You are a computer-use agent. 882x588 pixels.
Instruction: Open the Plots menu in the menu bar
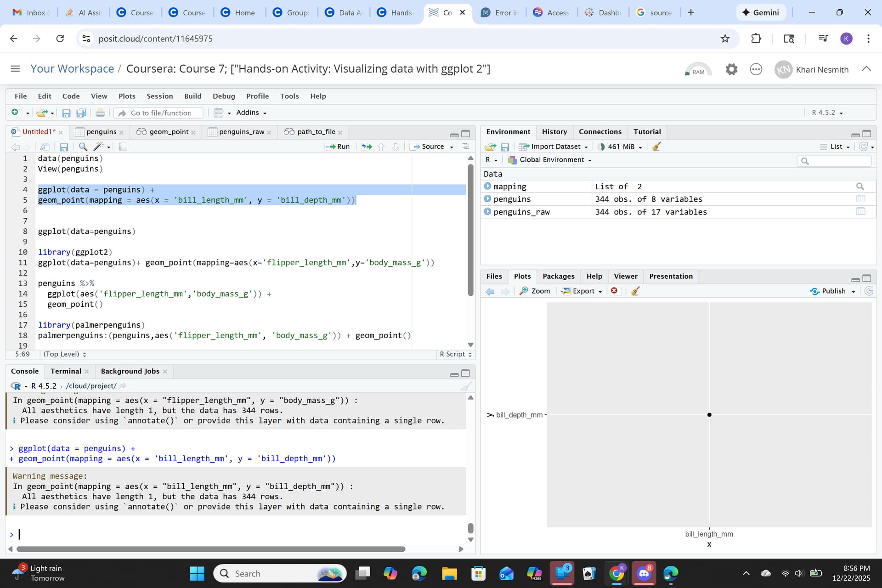[127, 96]
